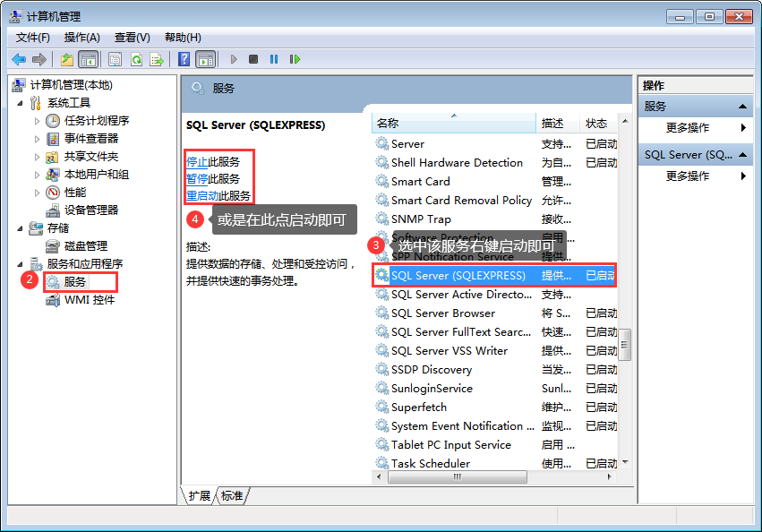
Task: Select the SQL Server (SQLEXPRESS) service row
Action: click(494, 276)
